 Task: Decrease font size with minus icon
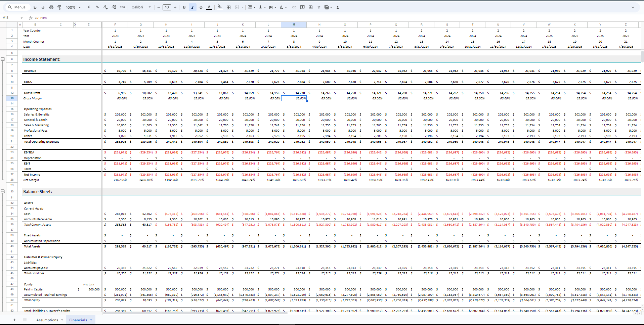pos(159,7)
